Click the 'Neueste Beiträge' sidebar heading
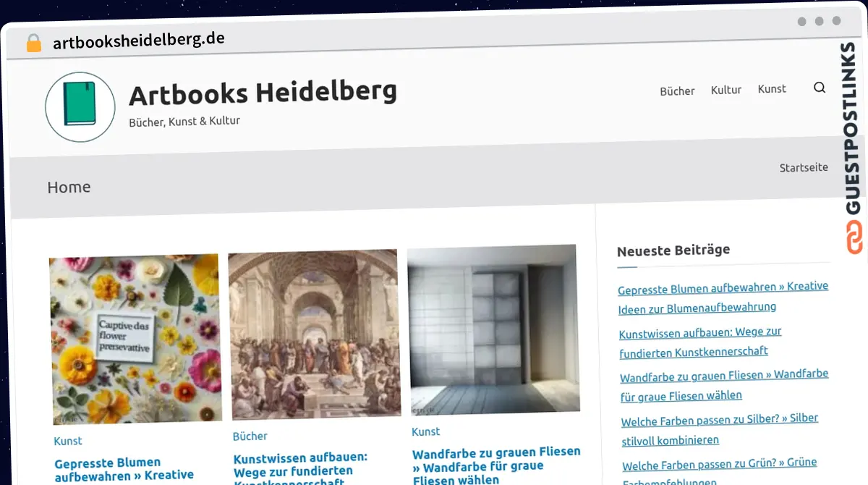This screenshot has height=485, width=868. (x=673, y=250)
